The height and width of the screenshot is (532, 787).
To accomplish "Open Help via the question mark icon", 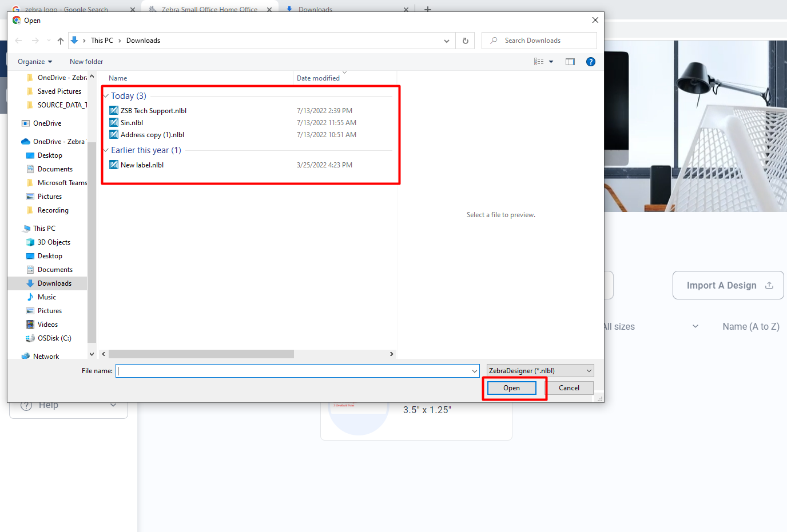I will (590, 61).
